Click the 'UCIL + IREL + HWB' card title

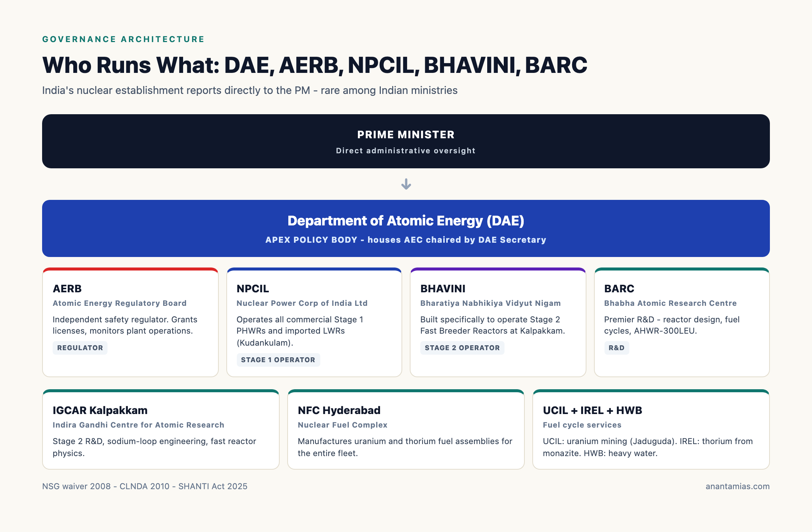click(592, 410)
